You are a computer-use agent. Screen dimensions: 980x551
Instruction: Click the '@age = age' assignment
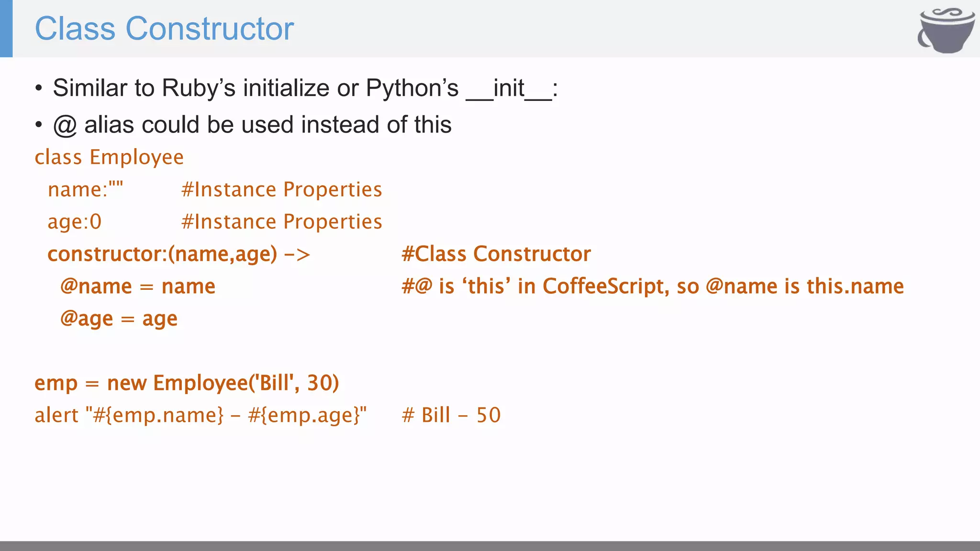119,319
